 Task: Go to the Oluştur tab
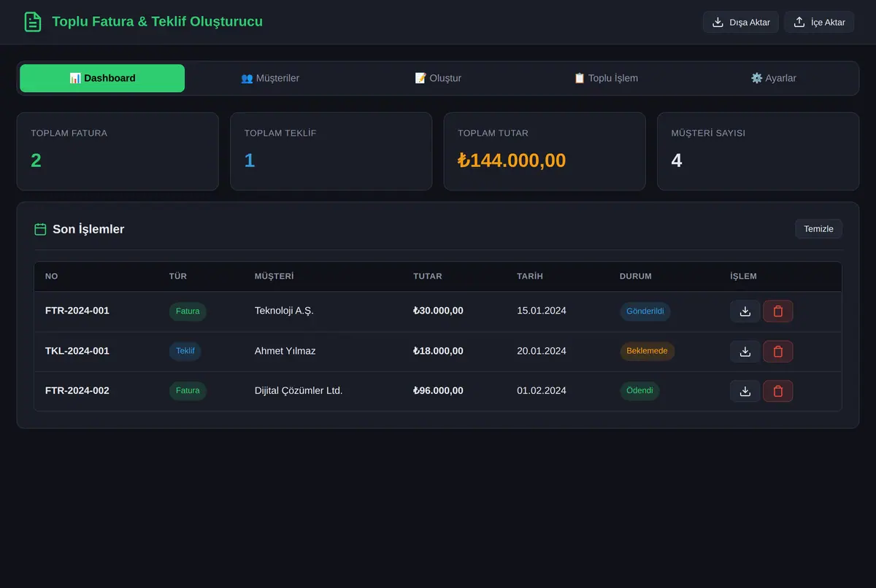438,78
